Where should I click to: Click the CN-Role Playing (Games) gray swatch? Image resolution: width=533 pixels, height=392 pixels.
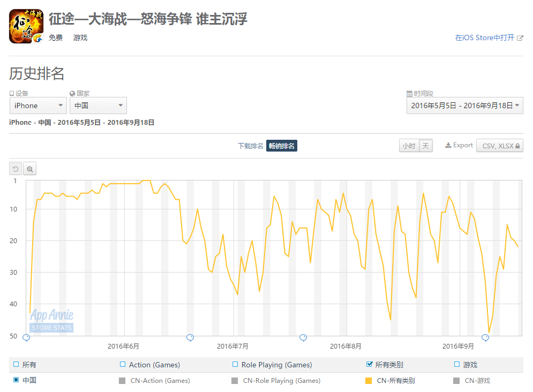(235, 381)
